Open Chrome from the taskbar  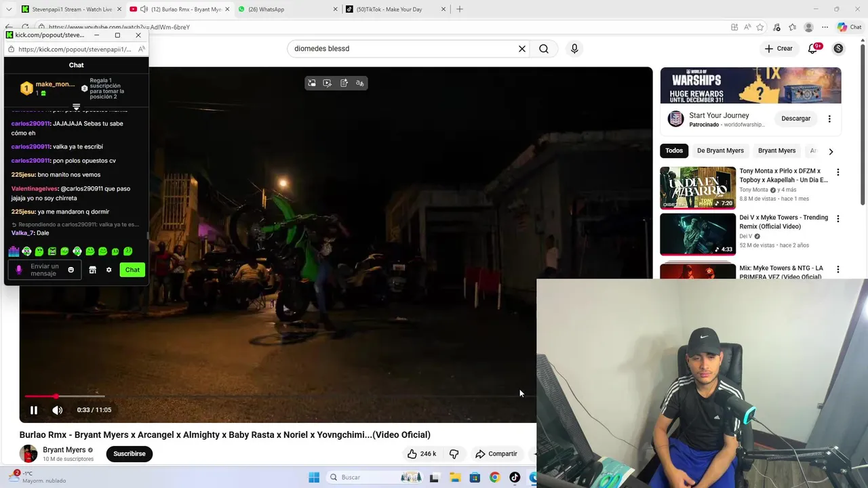(494, 478)
